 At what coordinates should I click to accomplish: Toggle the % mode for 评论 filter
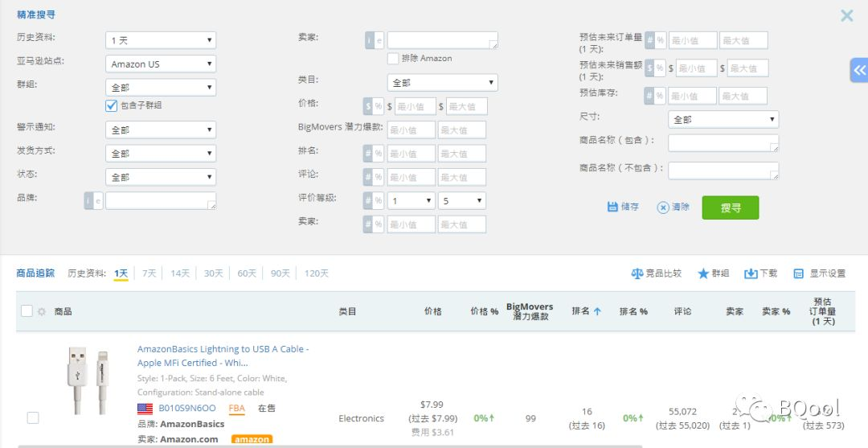point(378,177)
